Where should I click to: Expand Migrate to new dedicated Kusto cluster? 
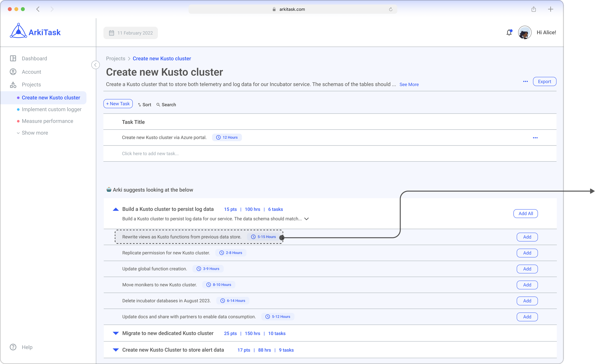coord(116,333)
